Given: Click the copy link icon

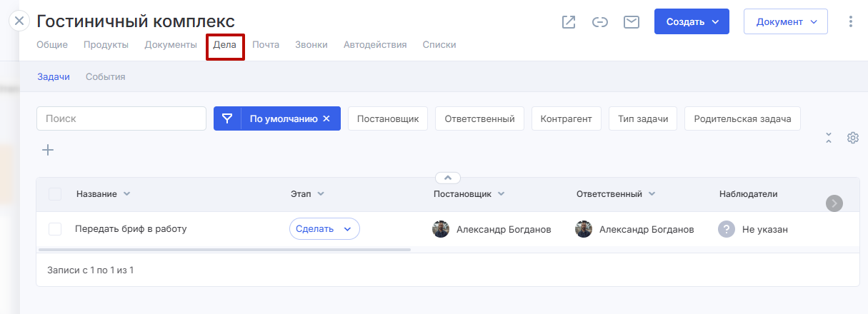Looking at the screenshot, I should (600, 22).
